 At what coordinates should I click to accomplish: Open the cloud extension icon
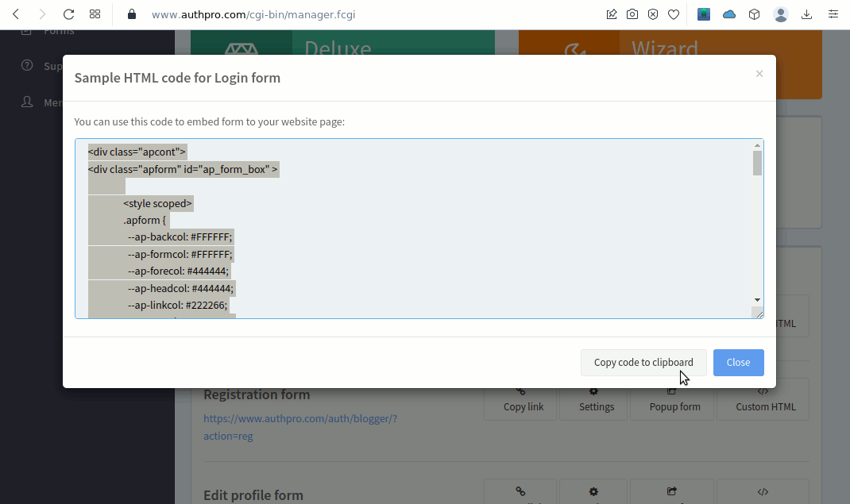coord(729,14)
